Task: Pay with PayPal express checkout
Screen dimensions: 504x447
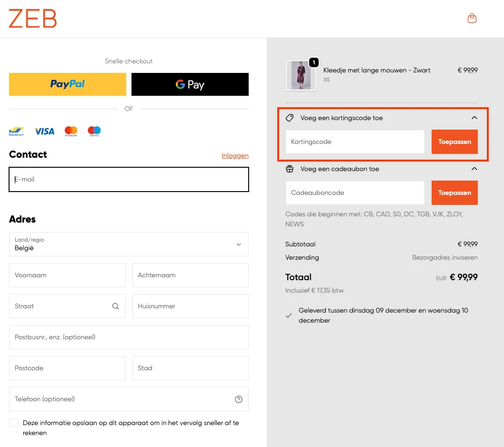Action: (x=68, y=84)
